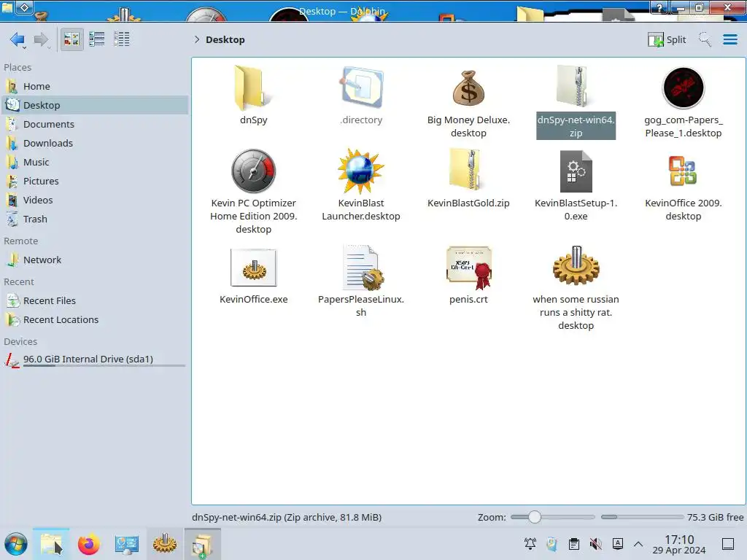Select the .crt certificate file icon
747x560 pixels.
(469, 268)
